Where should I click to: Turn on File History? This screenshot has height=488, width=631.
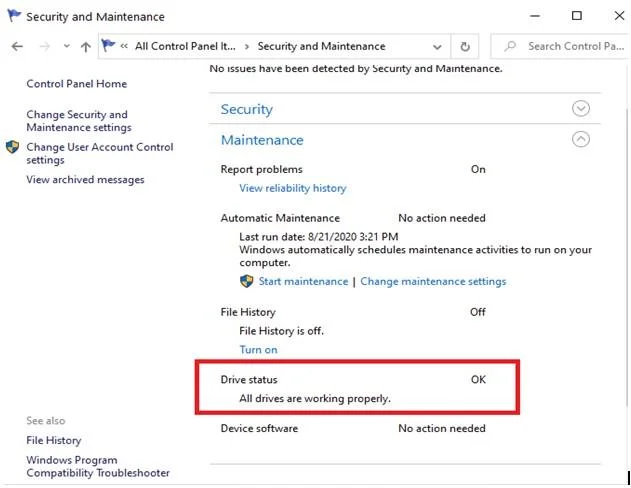(x=258, y=350)
